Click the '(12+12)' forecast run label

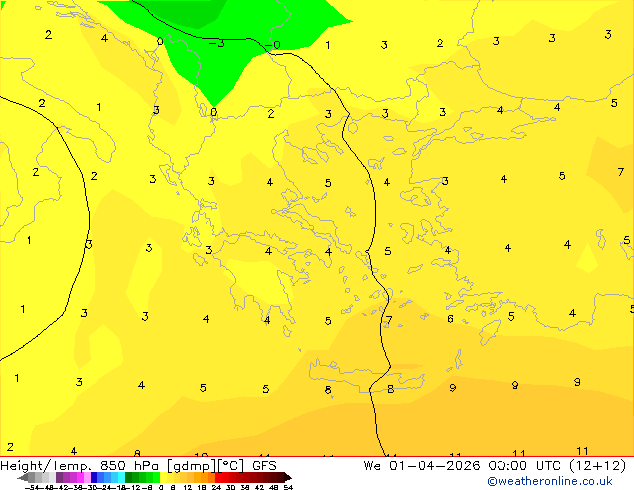(597, 466)
